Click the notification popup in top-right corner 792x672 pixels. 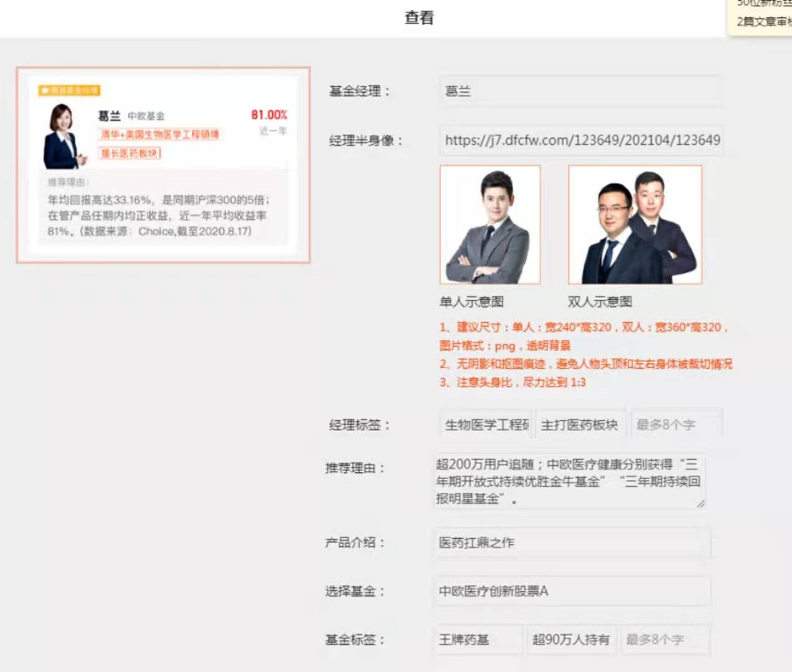(760, 16)
